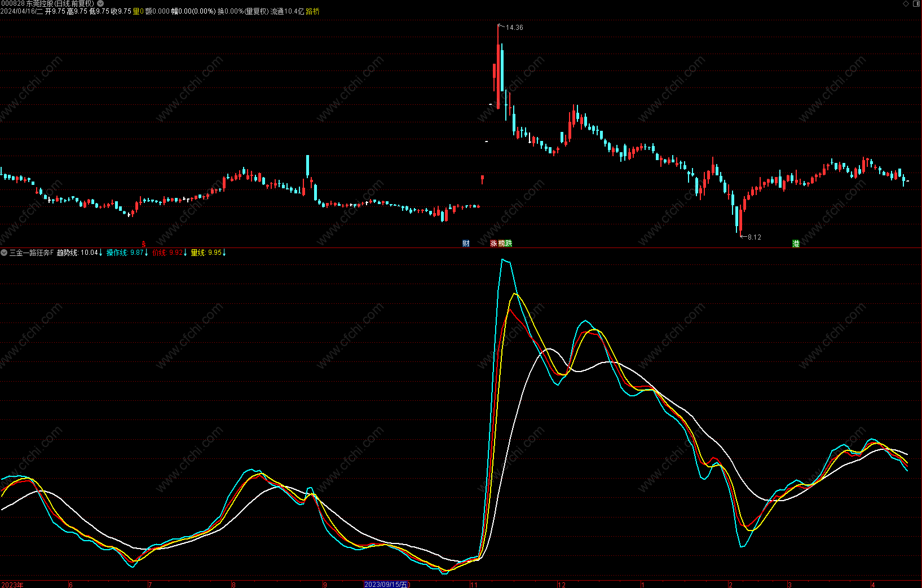Screen dimensions: 922x588
Task: Open dropdown next to 东莞控股 stock title
Action: tap(100, 3)
